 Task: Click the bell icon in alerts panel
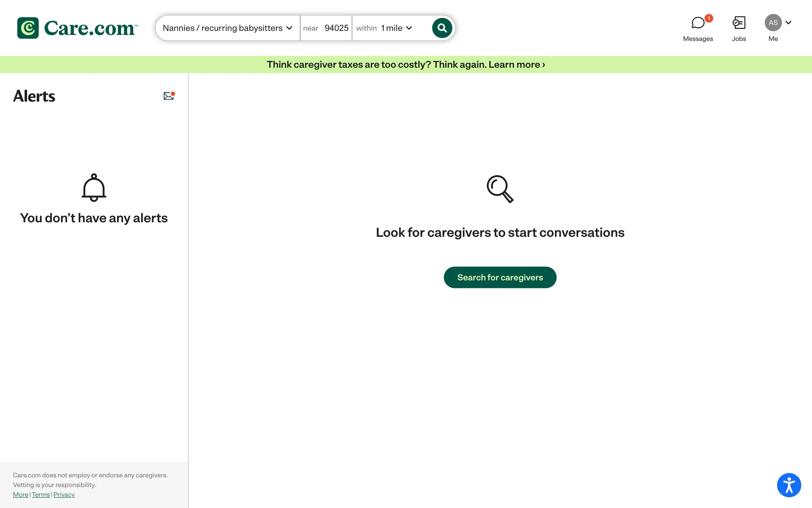(94, 188)
